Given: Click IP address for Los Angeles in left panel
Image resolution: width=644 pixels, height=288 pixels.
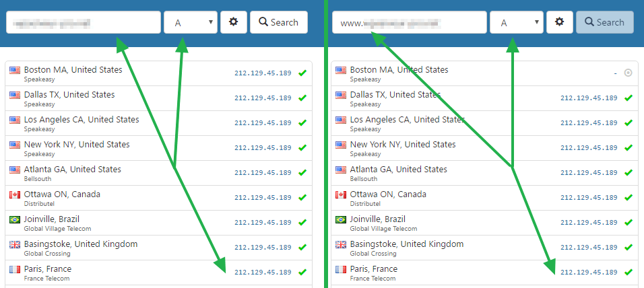Looking at the screenshot, I should tap(263, 122).
